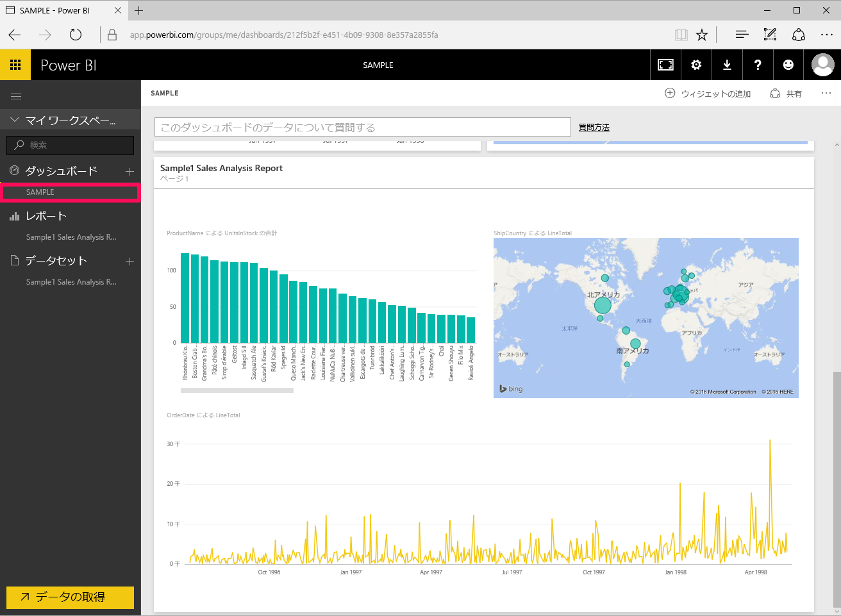The height and width of the screenshot is (616, 841).
Task: Click the データの取得 button
Action: coord(70,597)
